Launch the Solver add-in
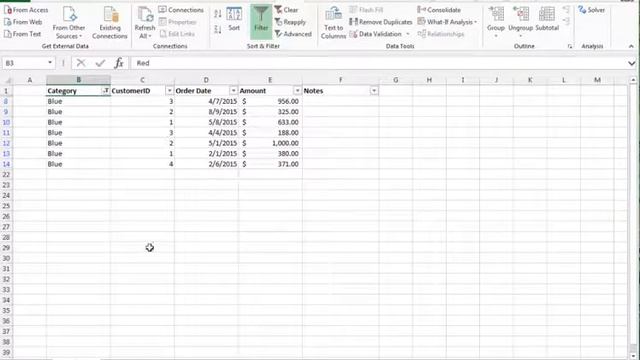The image size is (640, 360). click(x=591, y=9)
